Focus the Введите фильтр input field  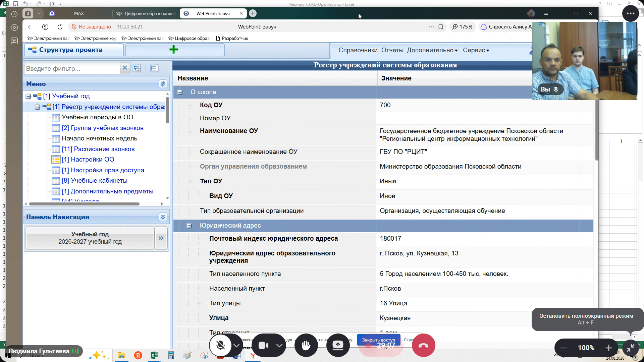(x=72, y=68)
